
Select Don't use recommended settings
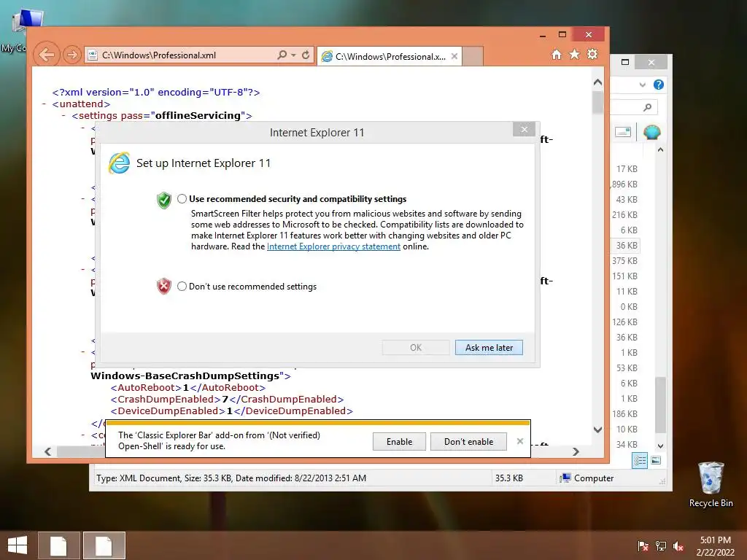tap(182, 286)
